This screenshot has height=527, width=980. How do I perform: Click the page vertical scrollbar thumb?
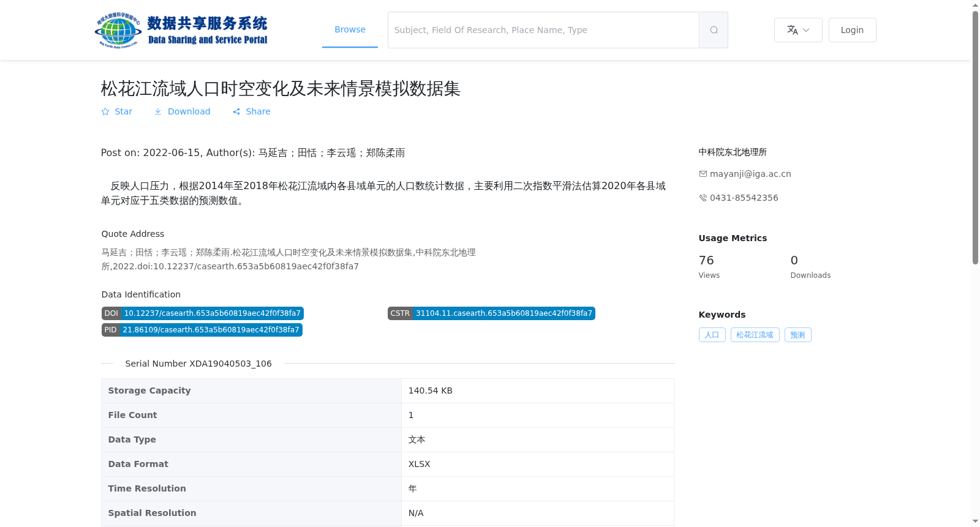(x=976, y=138)
